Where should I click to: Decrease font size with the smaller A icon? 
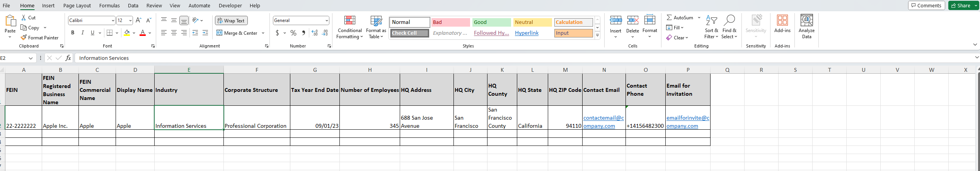[x=149, y=20]
